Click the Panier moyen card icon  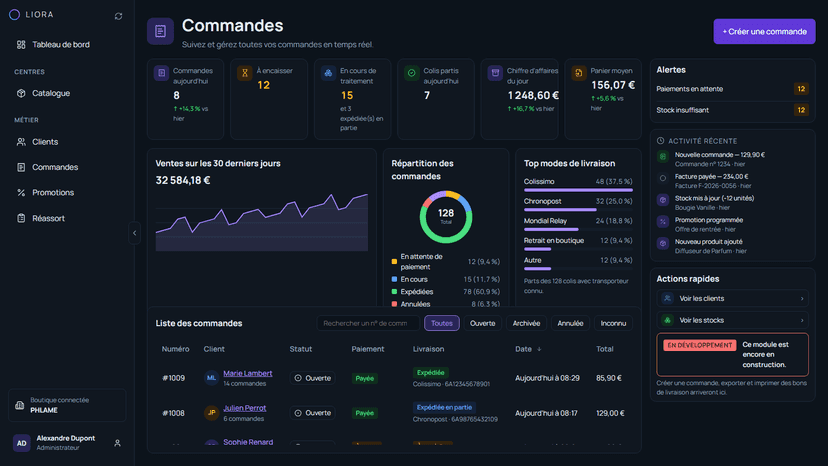579,73
